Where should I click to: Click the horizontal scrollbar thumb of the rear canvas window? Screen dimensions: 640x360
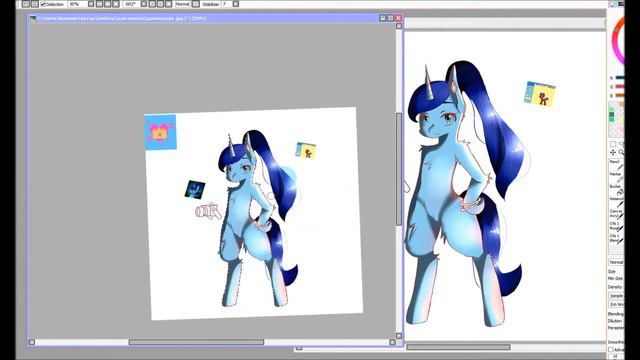pos(458,347)
